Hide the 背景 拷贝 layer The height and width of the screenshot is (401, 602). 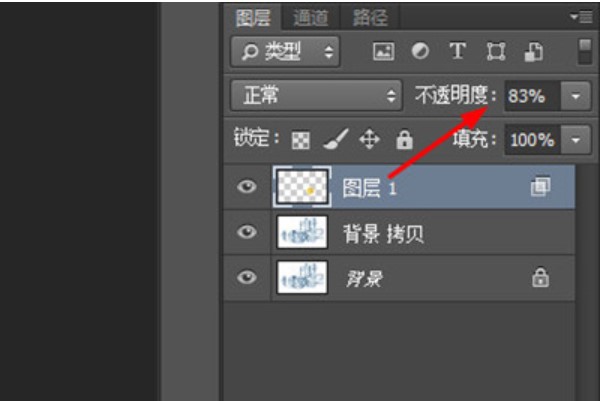click(246, 232)
